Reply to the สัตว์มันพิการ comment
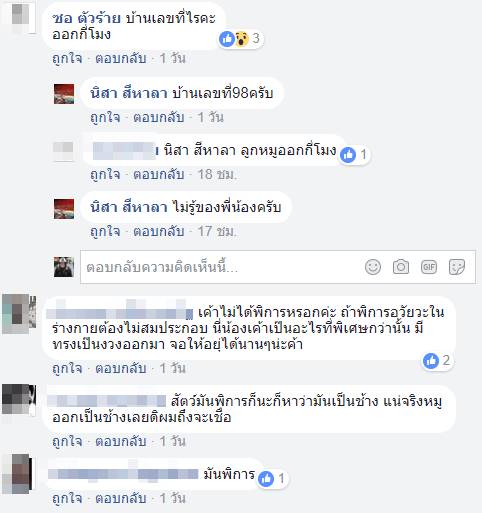482x513 pixels. 121,441
